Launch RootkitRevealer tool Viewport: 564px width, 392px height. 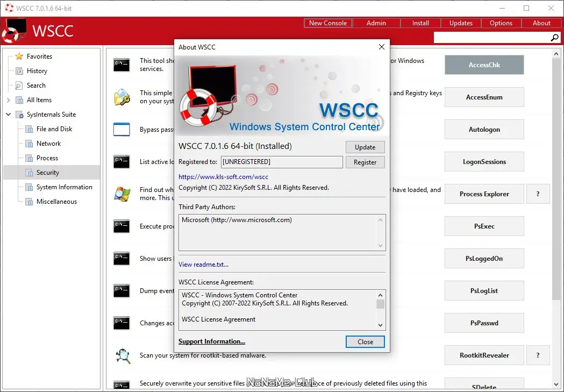click(x=484, y=355)
